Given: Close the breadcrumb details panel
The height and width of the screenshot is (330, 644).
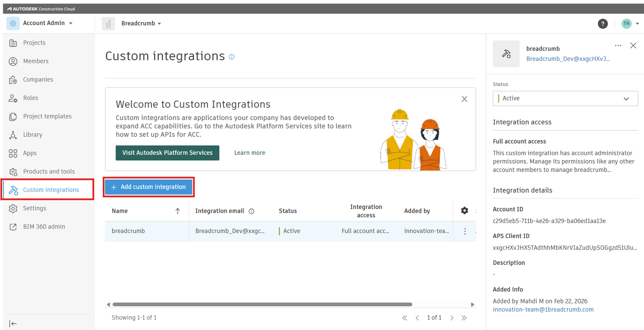Looking at the screenshot, I should coord(633,45).
